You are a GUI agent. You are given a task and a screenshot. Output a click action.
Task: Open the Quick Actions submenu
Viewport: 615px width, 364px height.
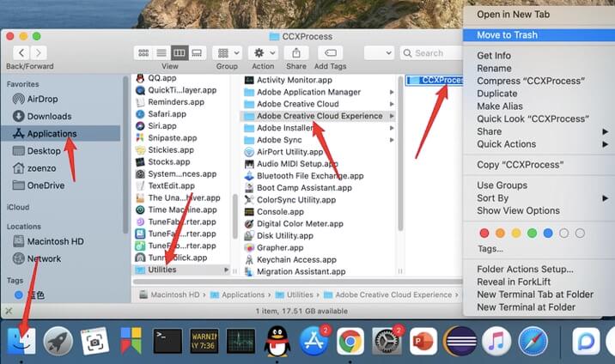click(x=539, y=144)
